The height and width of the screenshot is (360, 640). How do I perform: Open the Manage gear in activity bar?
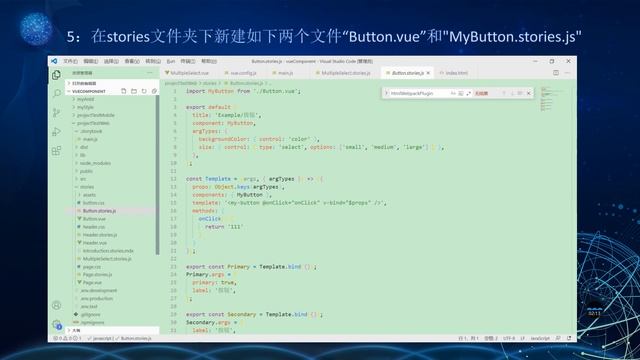[x=57, y=324]
